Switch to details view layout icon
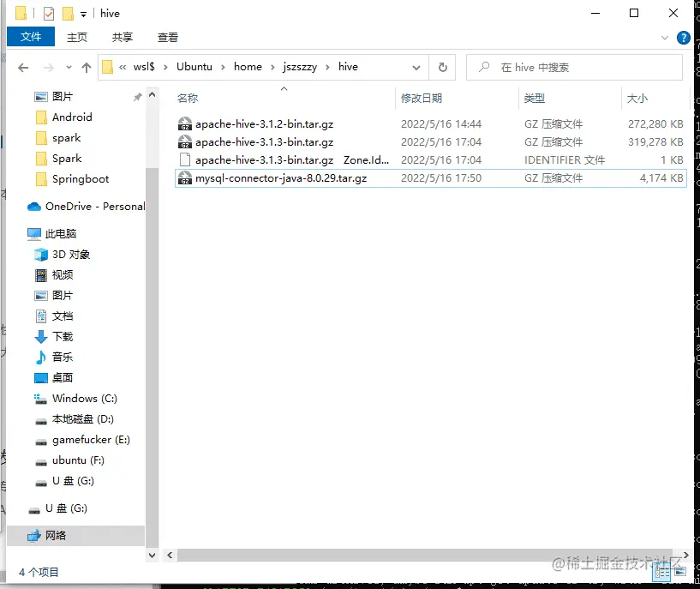Viewport: 700px width, 589px height. (x=661, y=573)
